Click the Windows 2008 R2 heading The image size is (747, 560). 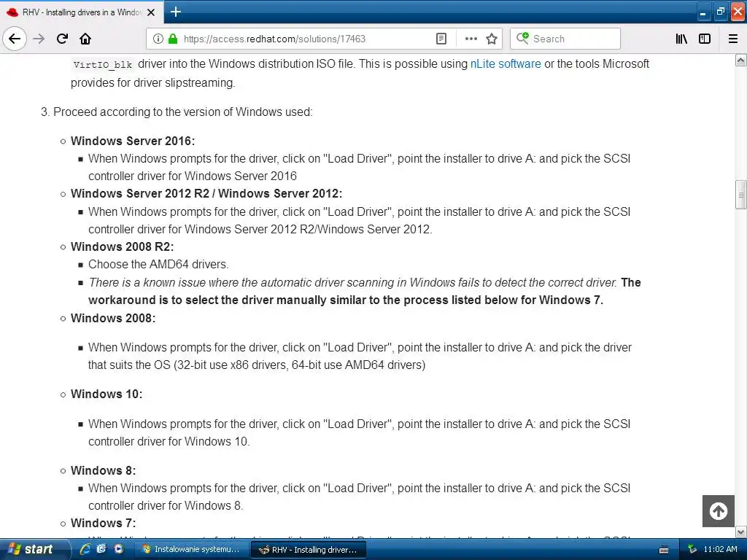pos(123,246)
